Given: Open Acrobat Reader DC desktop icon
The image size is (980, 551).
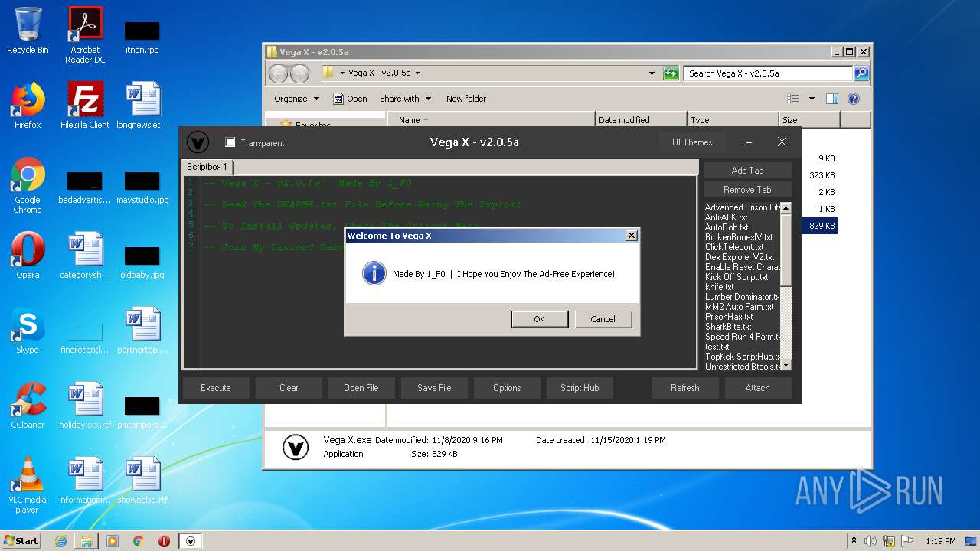Looking at the screenshot, I should coord(85,35).
